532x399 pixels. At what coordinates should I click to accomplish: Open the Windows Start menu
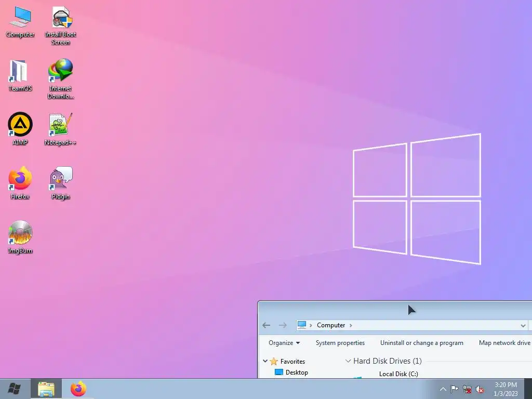[14, 389]
